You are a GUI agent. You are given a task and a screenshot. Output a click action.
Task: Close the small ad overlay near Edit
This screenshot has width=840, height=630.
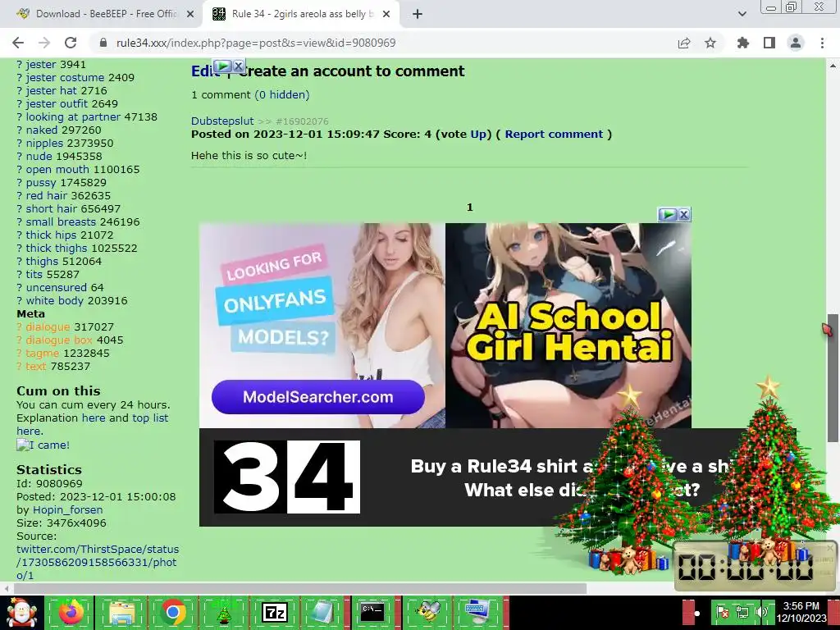239,66
